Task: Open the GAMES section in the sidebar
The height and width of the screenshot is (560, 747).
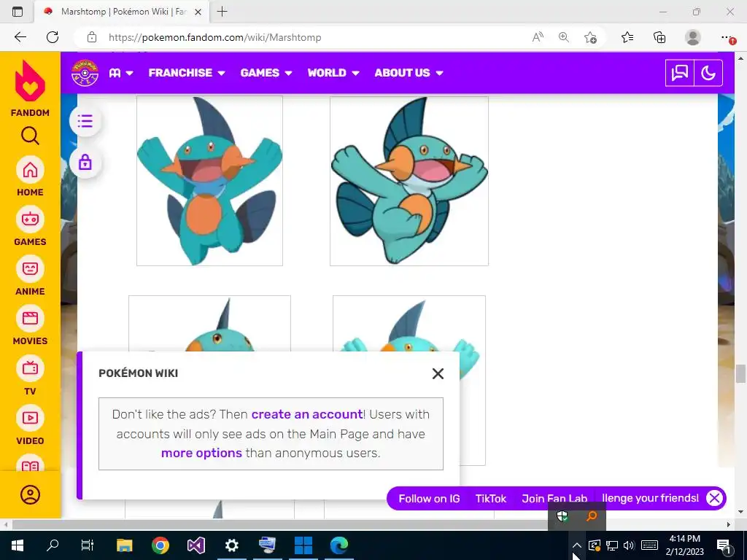Action: [x=30, y=226]
